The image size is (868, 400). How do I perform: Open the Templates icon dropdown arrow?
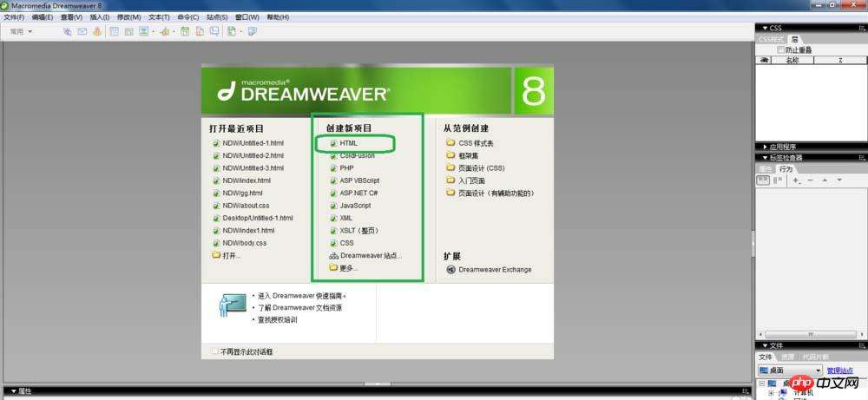click(x=240, y=31)
